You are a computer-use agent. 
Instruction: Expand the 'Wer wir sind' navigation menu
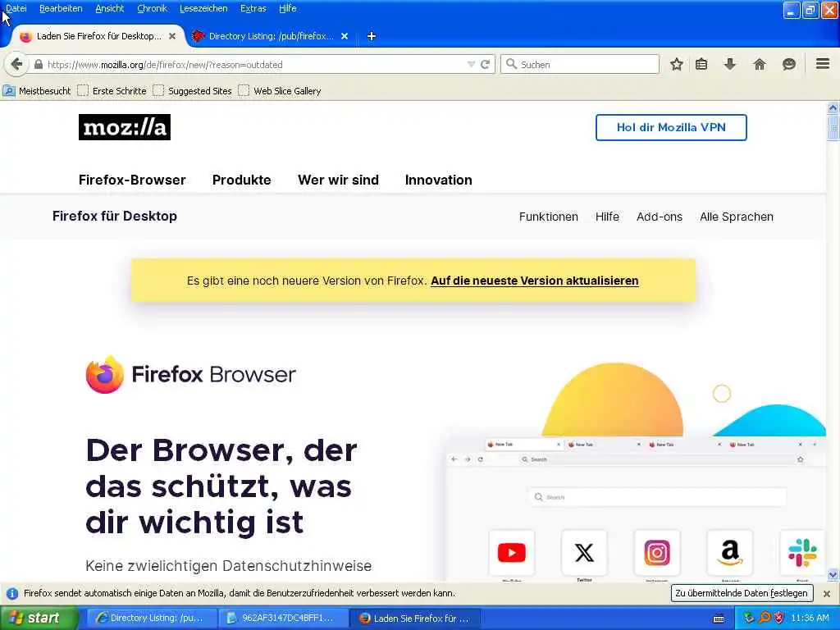(x=338, y=180)
